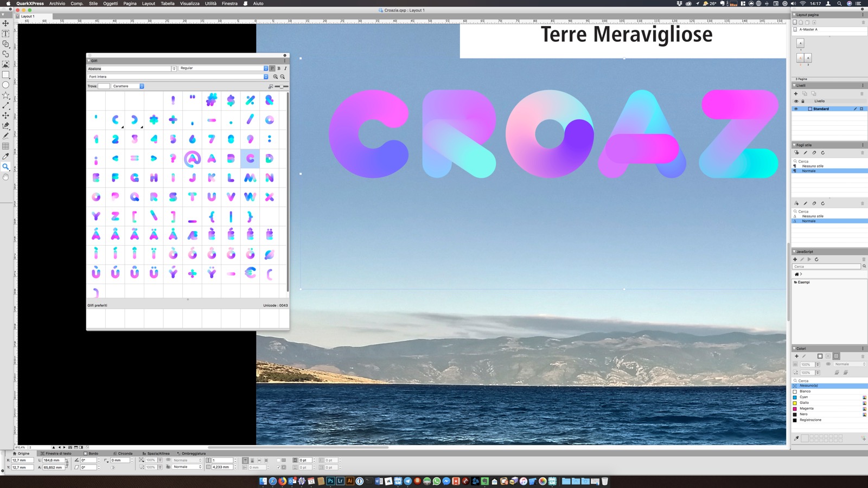Add a new layer in Livelli panel
The width and height of the screenshot is (868, 488).
click(x=796, y=94)
